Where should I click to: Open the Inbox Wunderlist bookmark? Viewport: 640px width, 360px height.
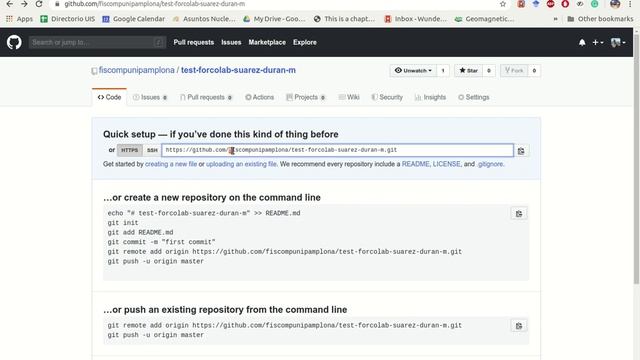(x=416, y=19)
